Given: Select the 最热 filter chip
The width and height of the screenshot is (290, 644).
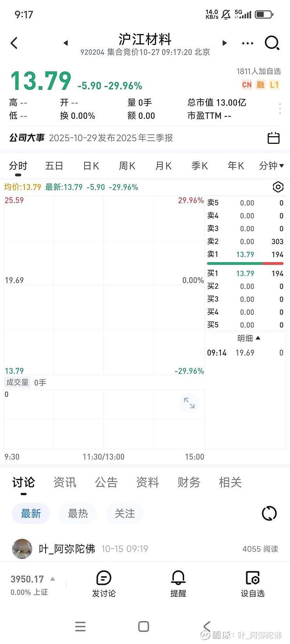Looking at the screenshot, I should (x=78, y=513).
